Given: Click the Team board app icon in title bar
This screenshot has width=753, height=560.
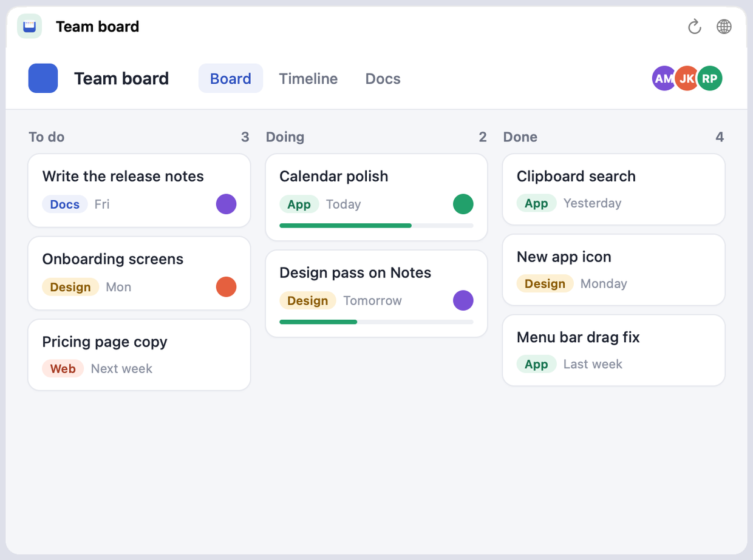Looking at the screenshot, I should click(x=30, y=27).
